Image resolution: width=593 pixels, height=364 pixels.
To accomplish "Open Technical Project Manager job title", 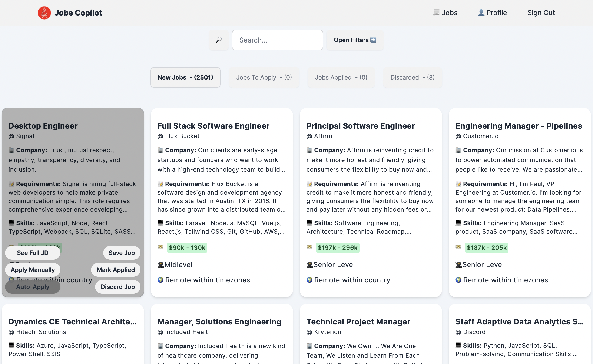I will click(358, 322).
